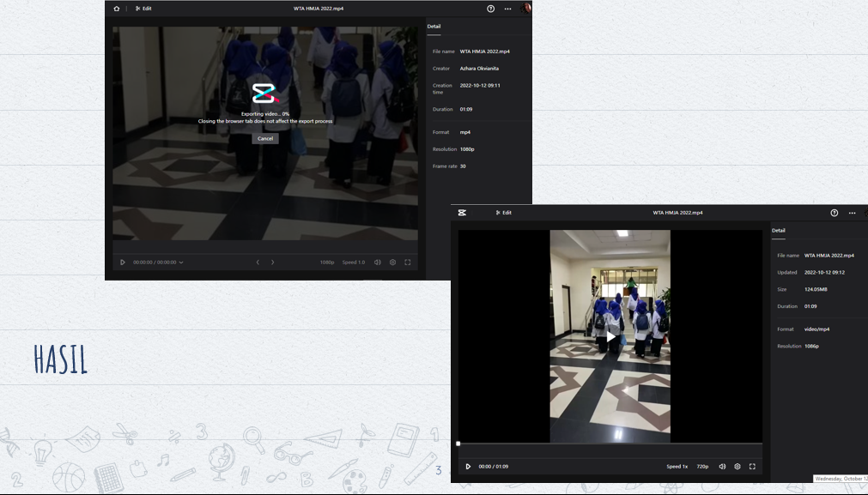Image resolution: width=868 pixels, height=495 pixels.
Task: Click the size value 124.05MB
Action: pyautogui.click(x=816, y=290)
